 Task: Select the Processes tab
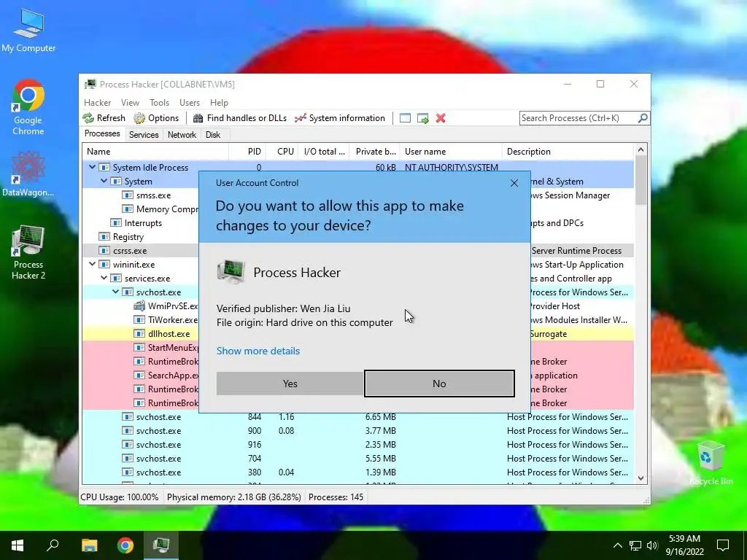[102, 134]
